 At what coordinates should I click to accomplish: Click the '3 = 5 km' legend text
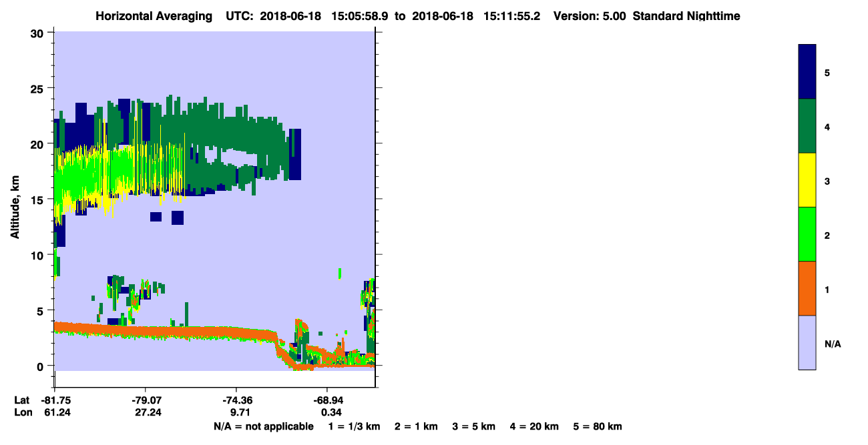click(474, 426)
